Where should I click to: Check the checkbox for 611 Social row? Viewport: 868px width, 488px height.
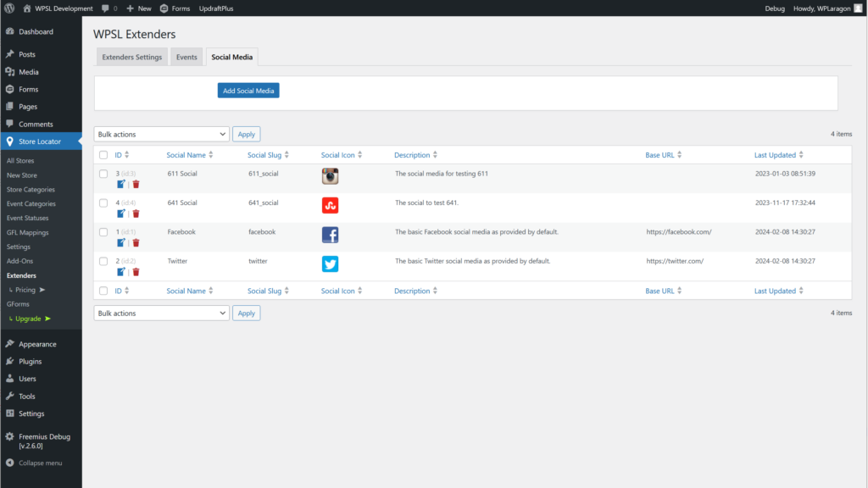tap(103, 174)
